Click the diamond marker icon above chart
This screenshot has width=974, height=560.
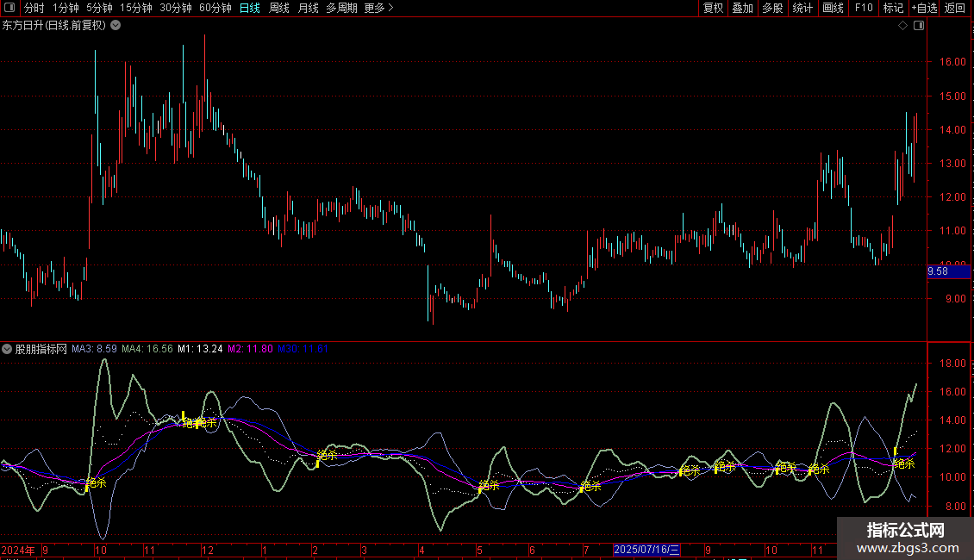pyautogui.click(x=902, y=26)
